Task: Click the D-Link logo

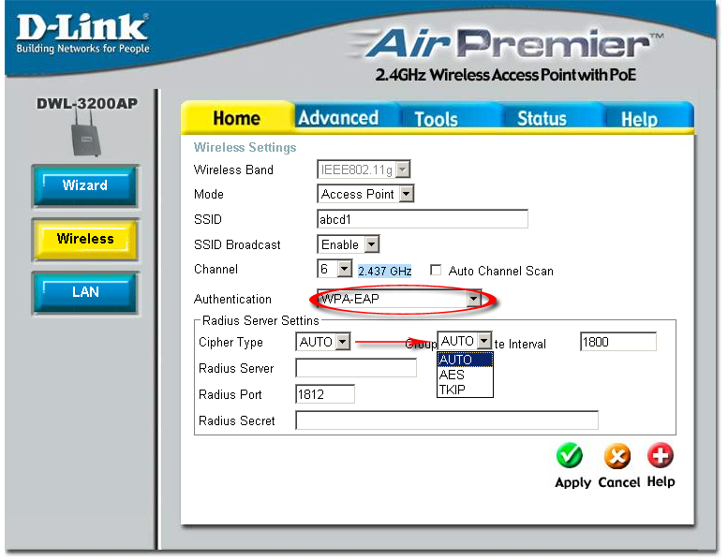Action: [82, 33]
